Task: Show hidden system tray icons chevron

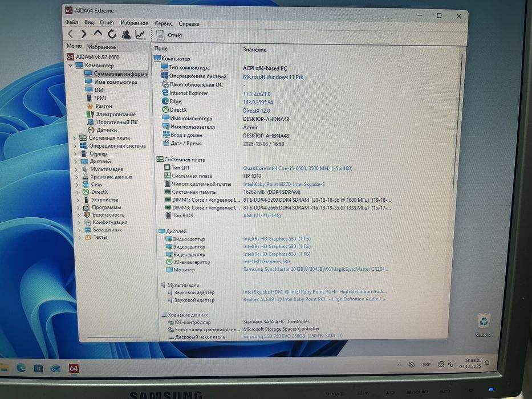Action: (x=399, y=365)
